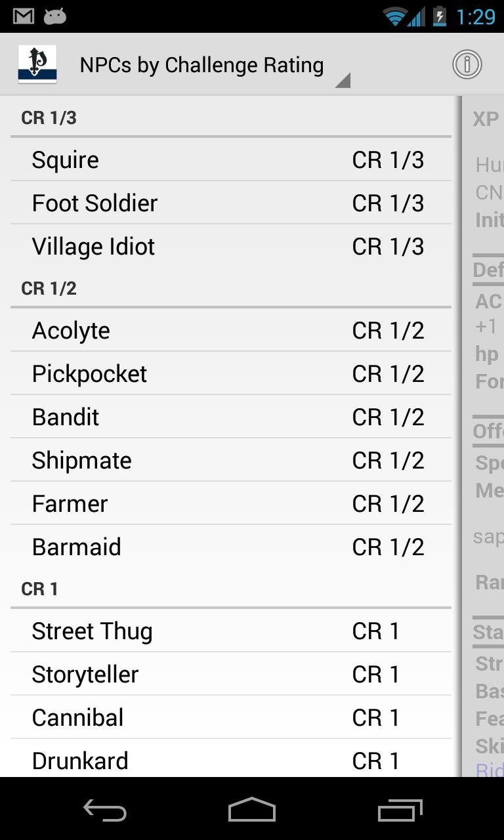Open the Farmer NPC entry
Viewport: 504px width, 840px height.
pyautogui.click(x=230, y=504)
